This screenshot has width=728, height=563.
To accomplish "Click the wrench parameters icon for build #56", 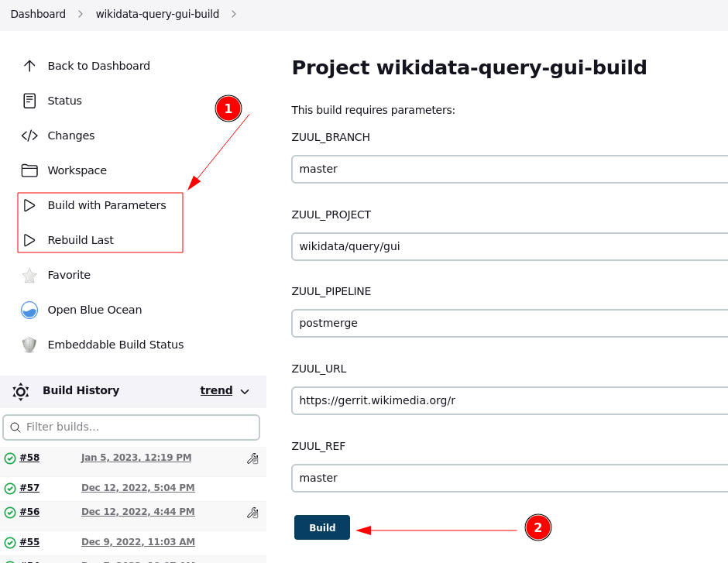I will tap(252, 513).
